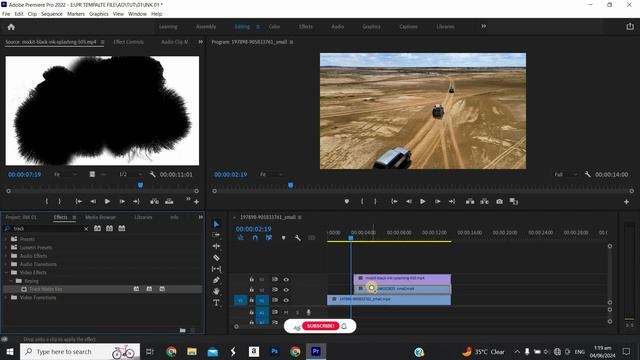Toggle V3 sync lock
Screen dimensions: 640x360
tap(275, 280)
